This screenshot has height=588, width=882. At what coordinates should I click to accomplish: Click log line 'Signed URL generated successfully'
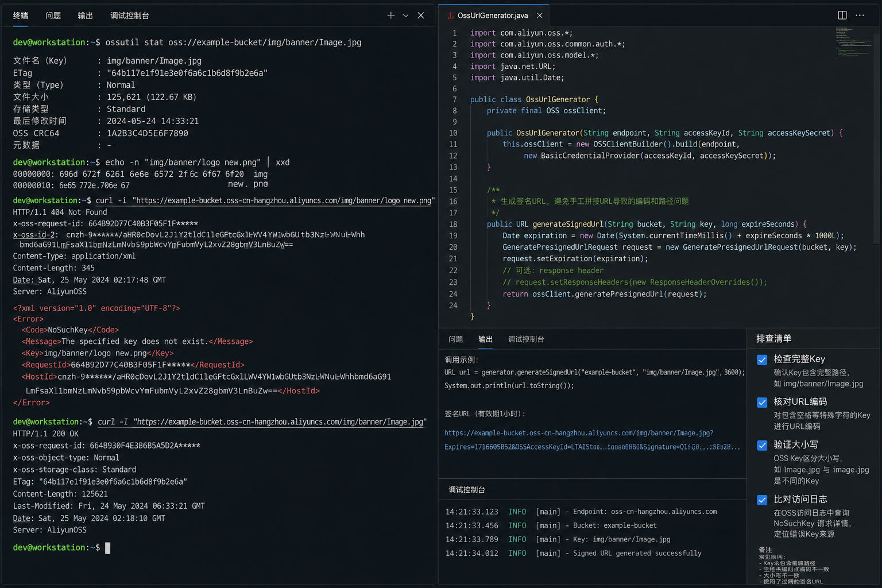point(573,554)
